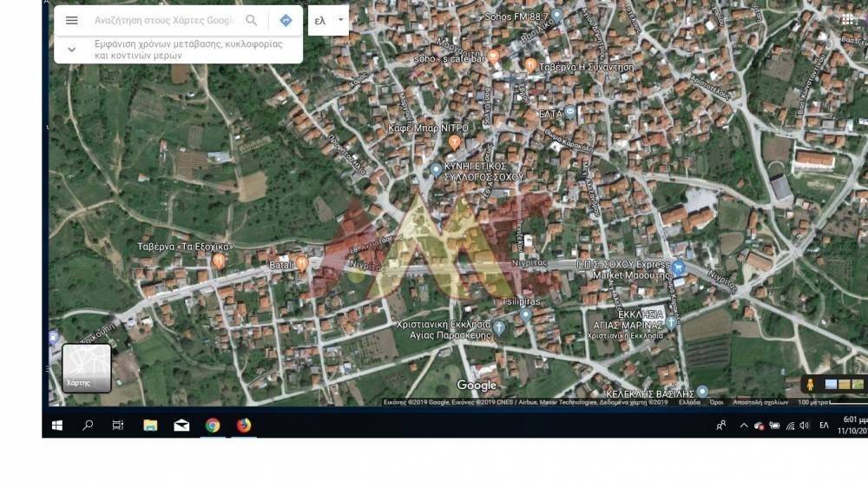Click the Ταβέρνα «Τα Εξοχικά» restaurant pin

tap(219, 261)
